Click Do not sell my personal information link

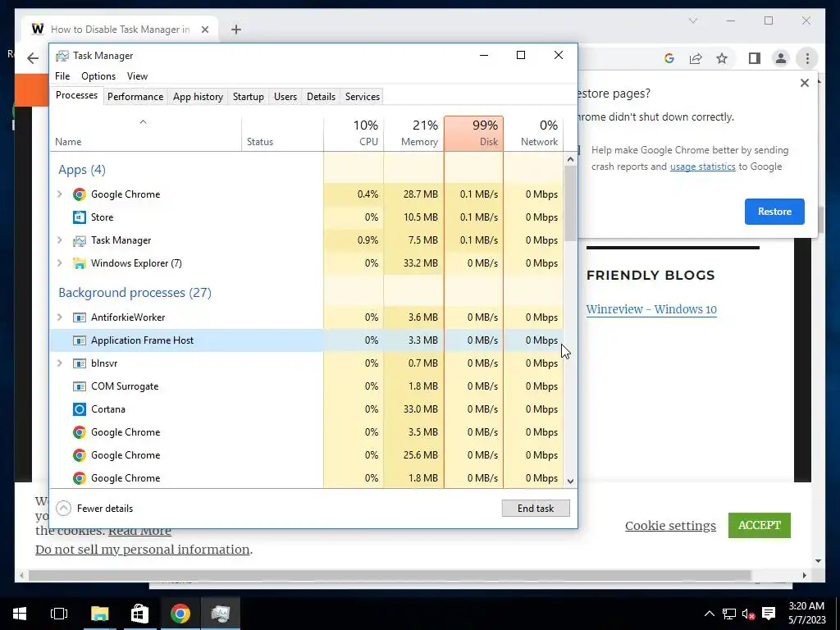tap(143, 550)
